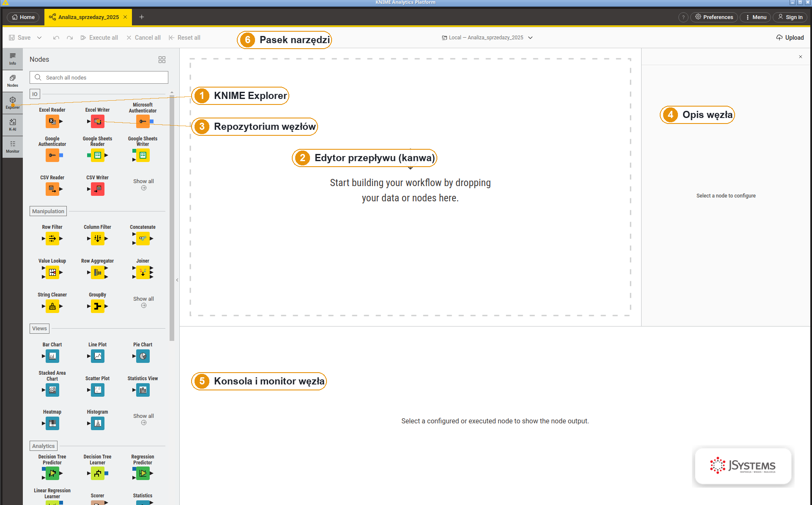Open the Explorer side panel
Image resolution: width=812 pixels, height=505 pixels.
13,103
